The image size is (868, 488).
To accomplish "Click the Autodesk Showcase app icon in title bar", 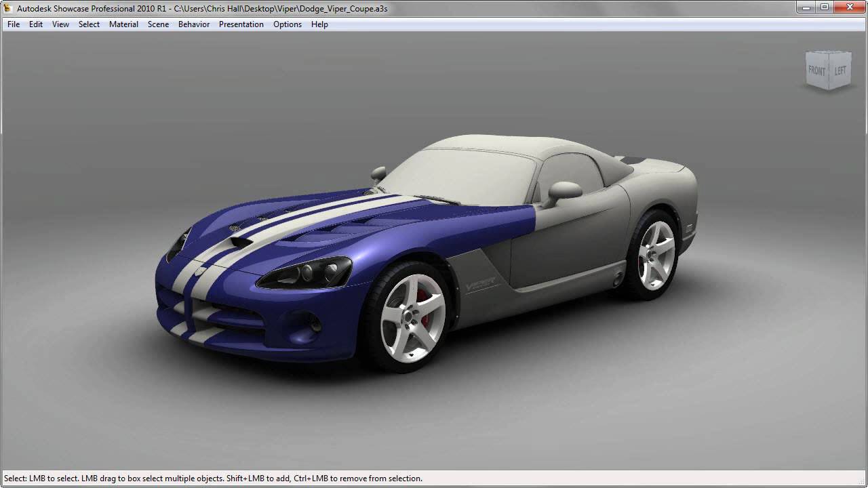I will pos(8,8).
